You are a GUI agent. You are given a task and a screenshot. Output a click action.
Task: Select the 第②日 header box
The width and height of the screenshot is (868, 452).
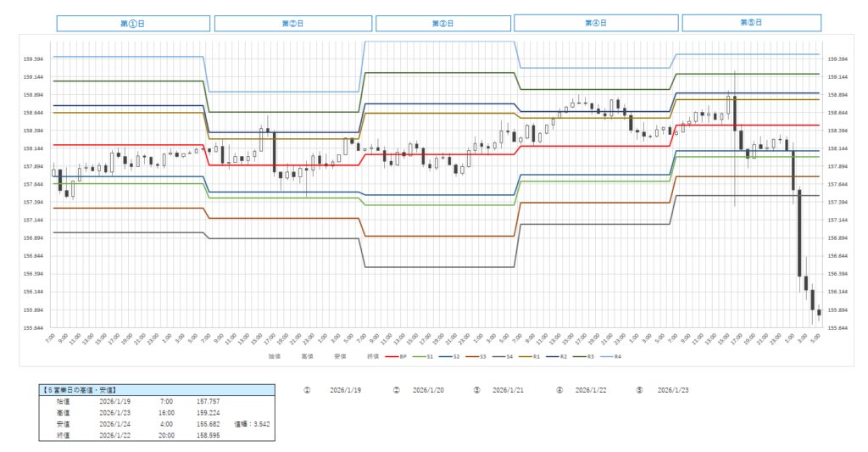tap(292, 23)
